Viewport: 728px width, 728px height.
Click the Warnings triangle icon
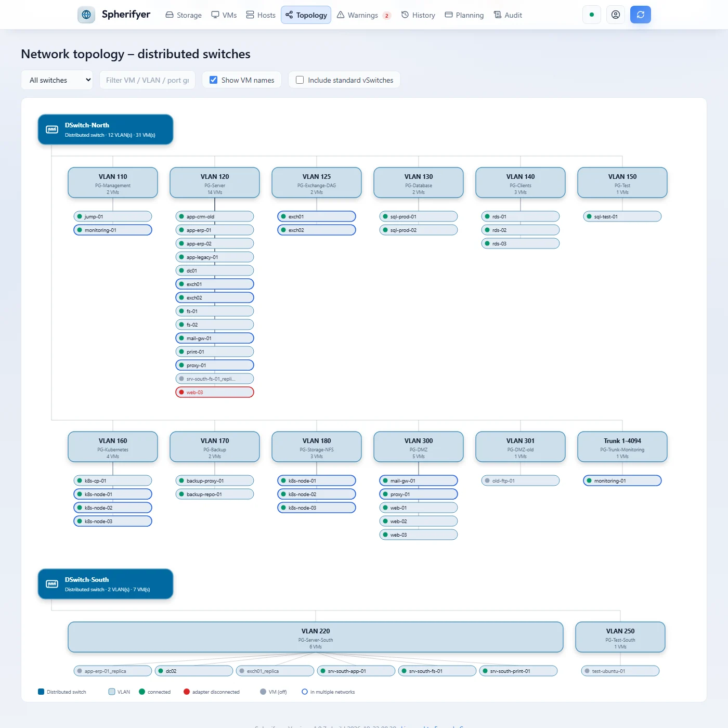[x=341, y=15]
